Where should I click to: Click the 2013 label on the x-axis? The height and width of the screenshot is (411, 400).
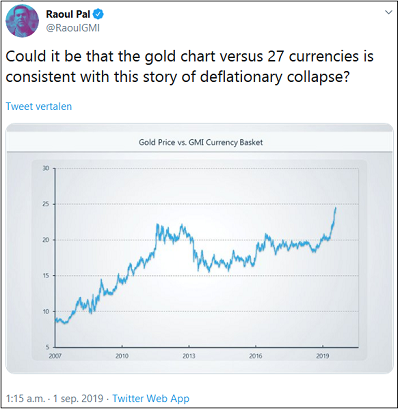pyautogui.click(x=189, y=356)
